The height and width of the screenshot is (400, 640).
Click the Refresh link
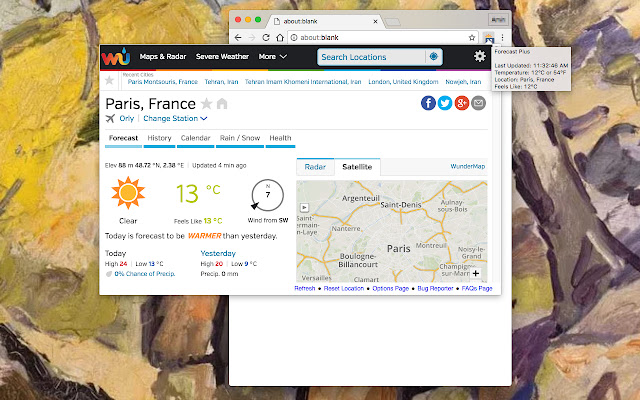[x=304, y=288]
